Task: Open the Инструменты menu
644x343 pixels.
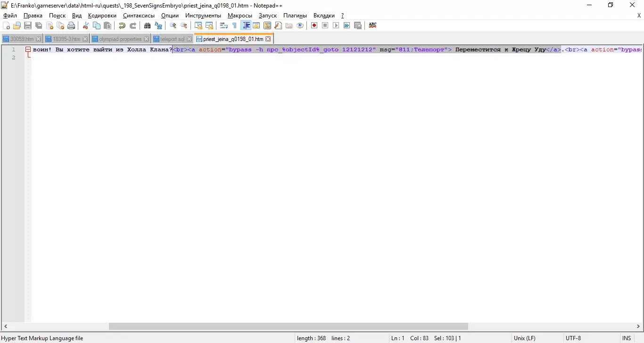Action: tap(203, 16)
